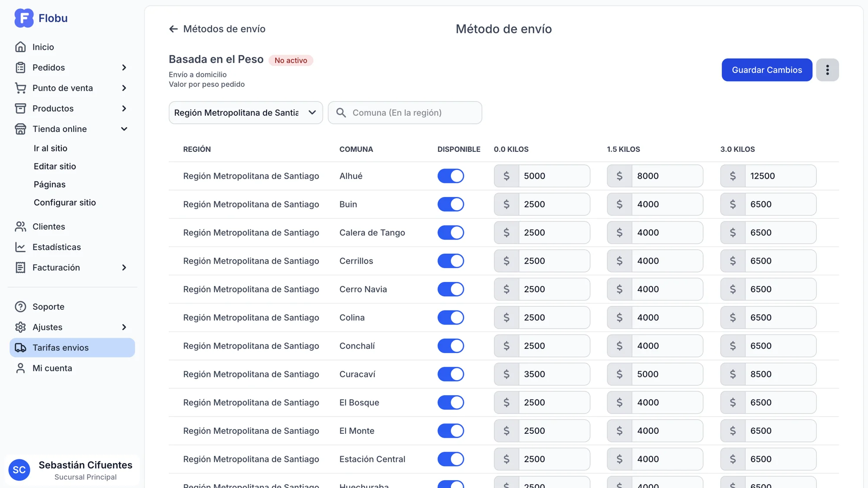Click the Tarifas envios truck icon
This screenshot has width=868, height=488.
click(20, 347)
